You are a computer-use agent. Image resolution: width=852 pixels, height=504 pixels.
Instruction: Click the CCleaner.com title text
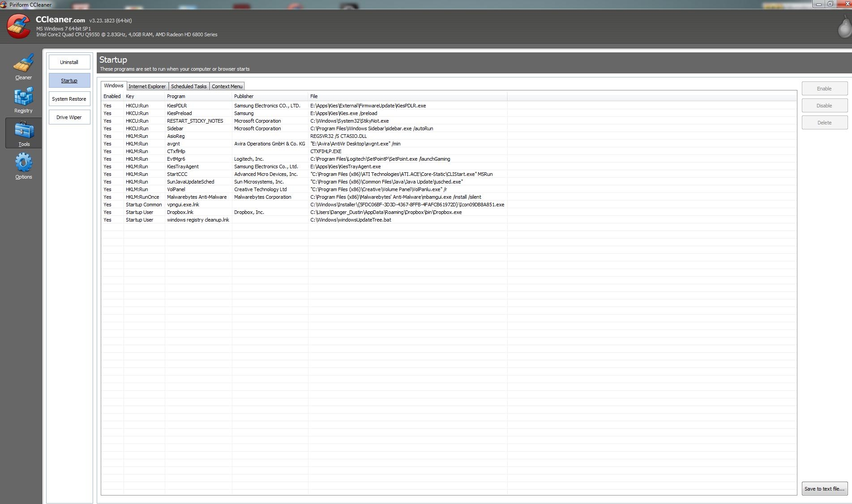coord(60,20)
